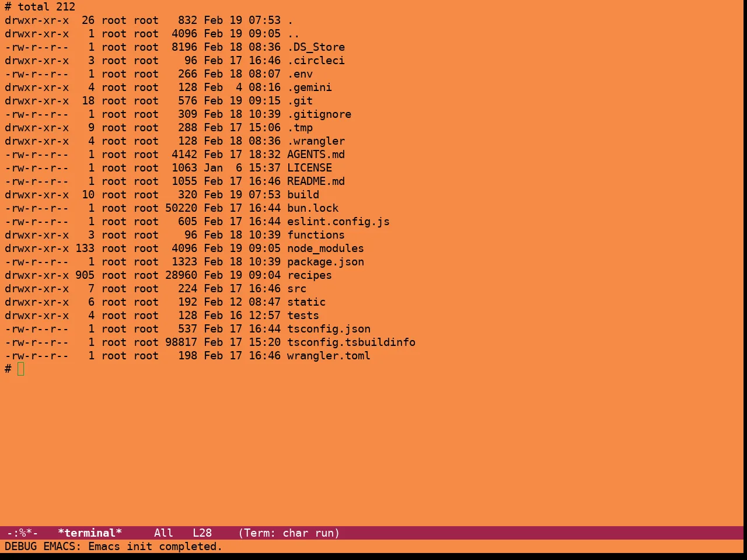
Task: Click the .wrangler directory name
Action: (x=316, y=141)
